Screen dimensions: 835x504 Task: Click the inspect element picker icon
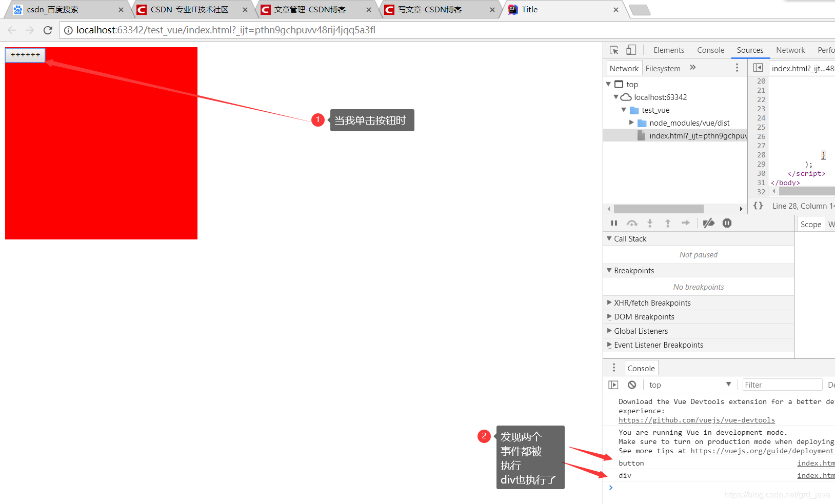pos(614,50)
